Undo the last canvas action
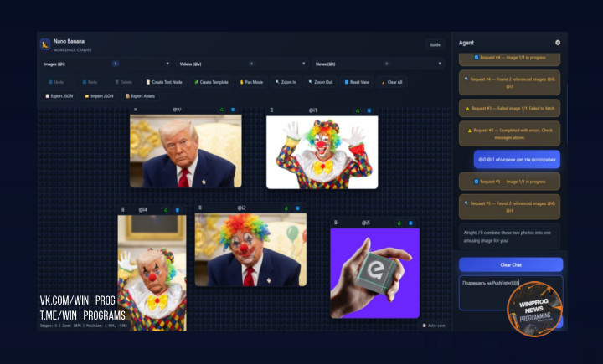603x364 pixels. 56,82
